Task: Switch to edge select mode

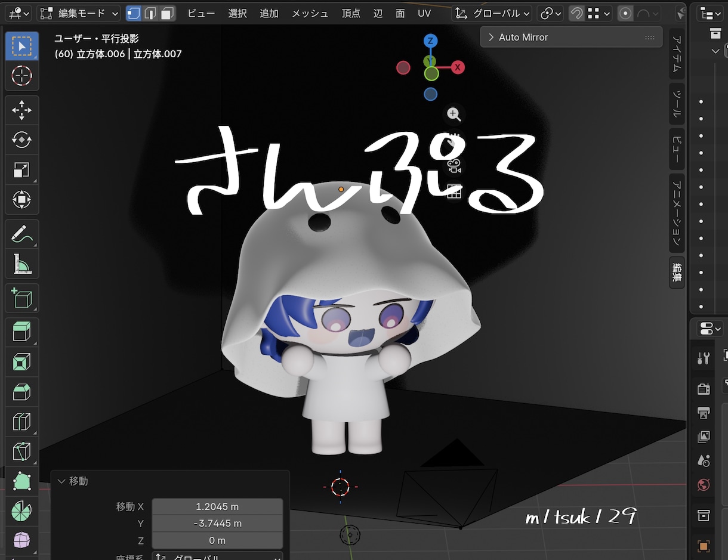Action: pyautogui.click(x=150, y=13)
